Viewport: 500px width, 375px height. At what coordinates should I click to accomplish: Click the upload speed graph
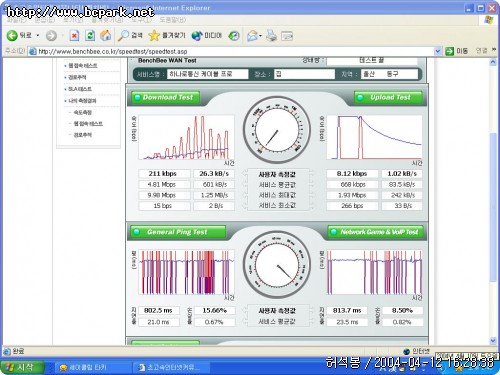pyautogui.click(x=374, y=137)
